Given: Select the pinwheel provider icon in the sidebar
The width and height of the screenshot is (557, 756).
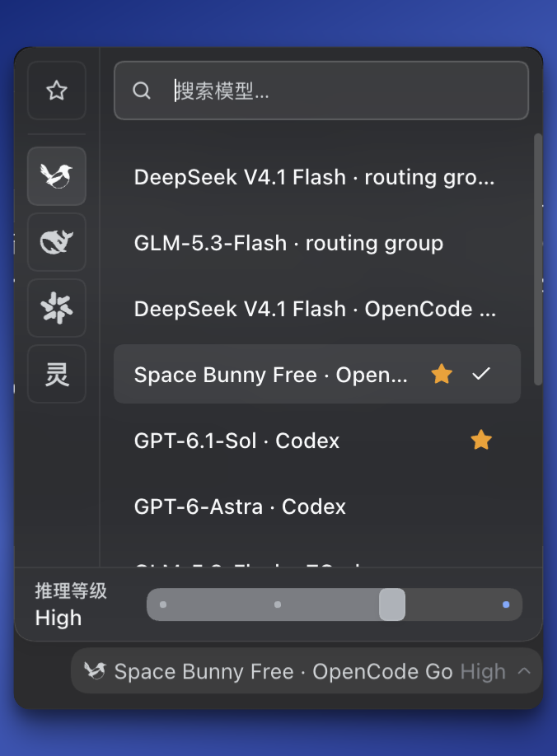Looking at the screenshot, I should coord(56,308).
